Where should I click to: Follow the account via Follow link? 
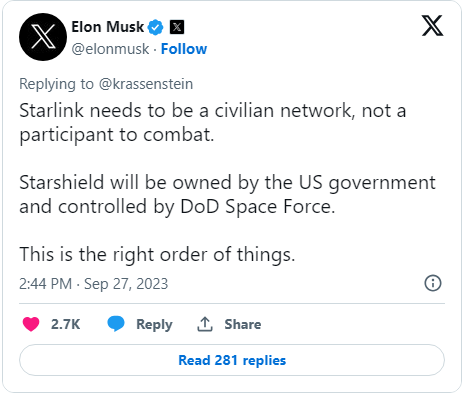coord(184,49)
